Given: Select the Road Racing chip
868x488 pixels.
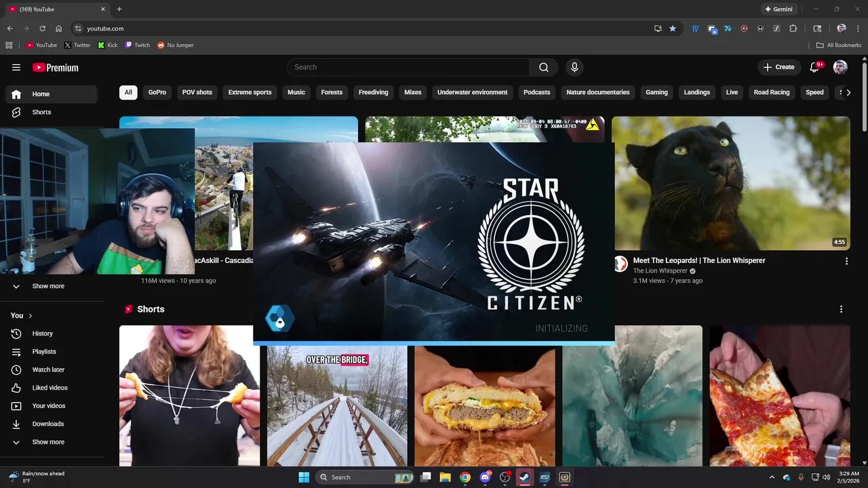Looking at the screenshot, I should click(x=772, y=92).
